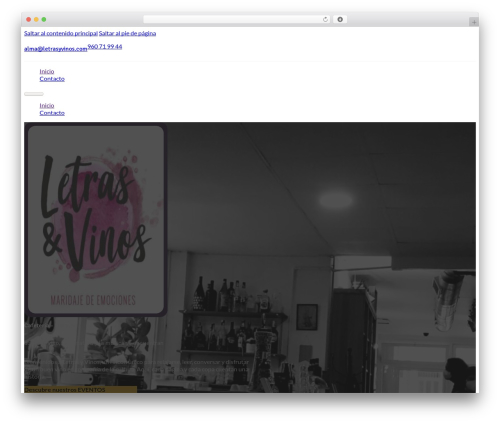Click the round icon button beside address bar
Screen dimensions: 500x423
tap(340, 20)
